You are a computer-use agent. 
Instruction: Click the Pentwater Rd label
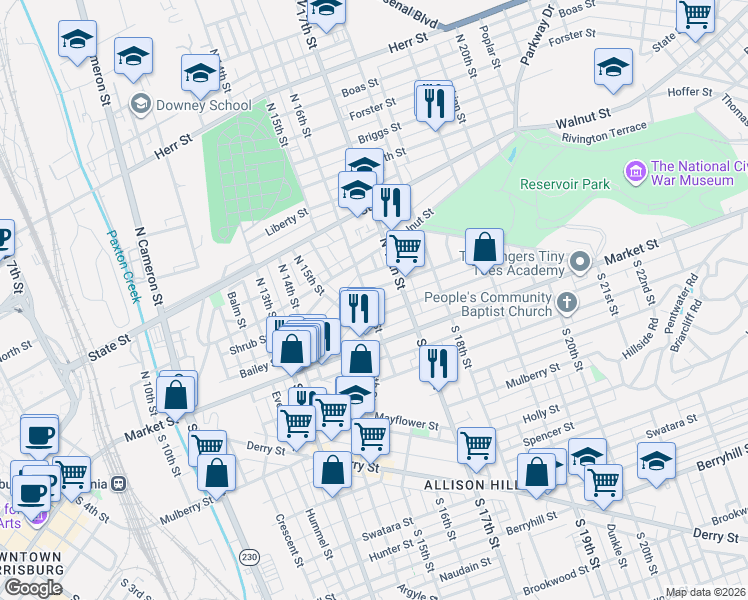point(682,304)
